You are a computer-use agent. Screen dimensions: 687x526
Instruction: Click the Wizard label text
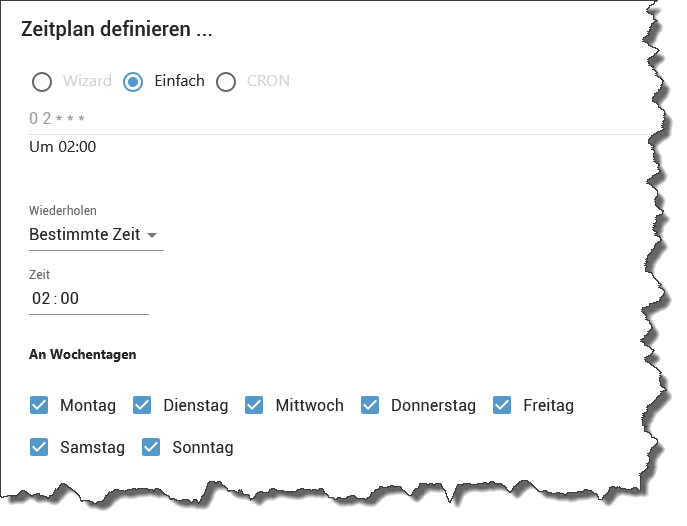(82, 82)
